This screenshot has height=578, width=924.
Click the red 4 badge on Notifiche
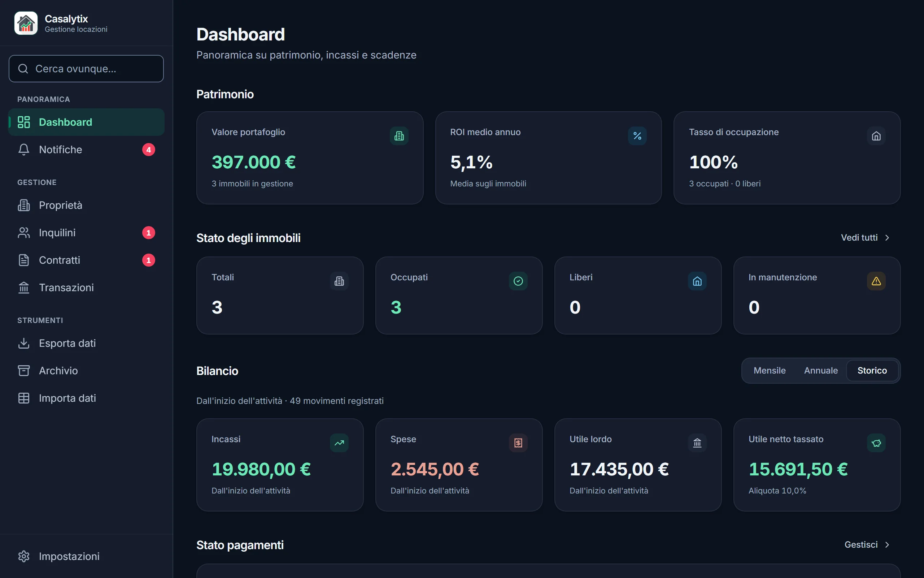149,150
